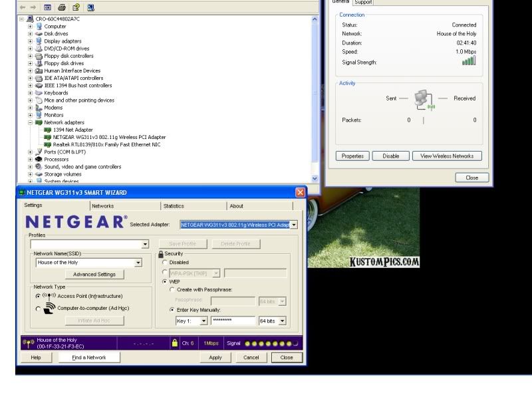Select the Monitors category icon
Image resolution: width=532 pixels, height=399 pixels.
coord(39,115)
